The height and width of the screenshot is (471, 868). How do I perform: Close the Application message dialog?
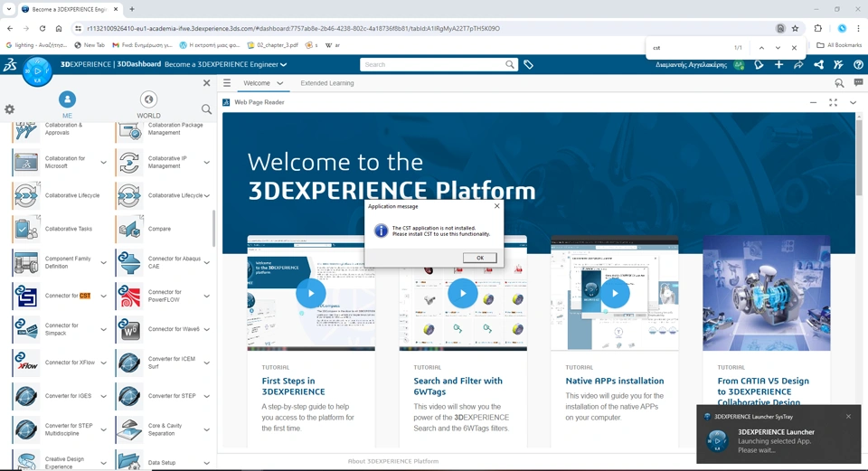496,206
